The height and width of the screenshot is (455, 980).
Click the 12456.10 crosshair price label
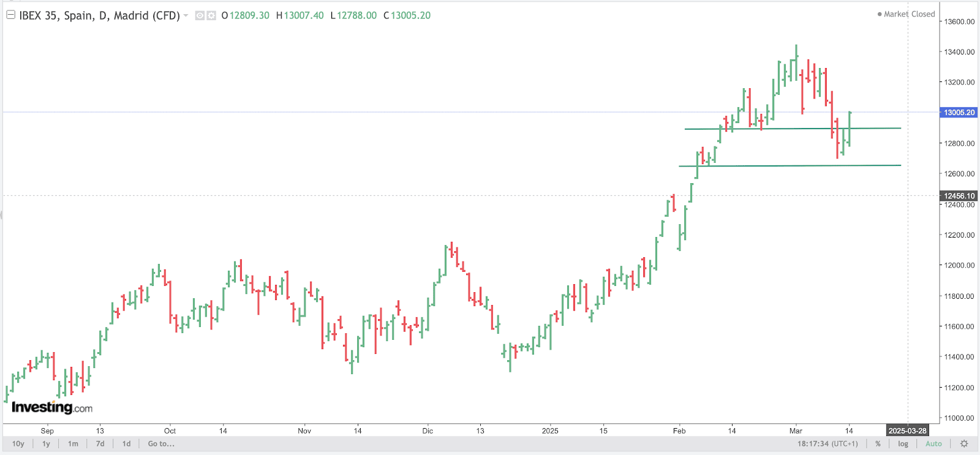(959, 196)
